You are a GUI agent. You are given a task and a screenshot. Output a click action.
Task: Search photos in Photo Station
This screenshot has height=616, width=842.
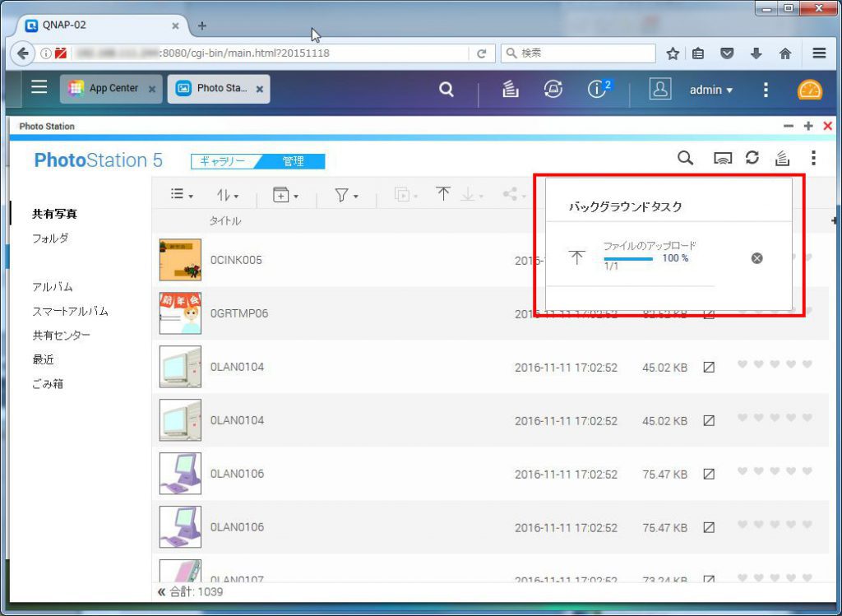coord(685,158)
